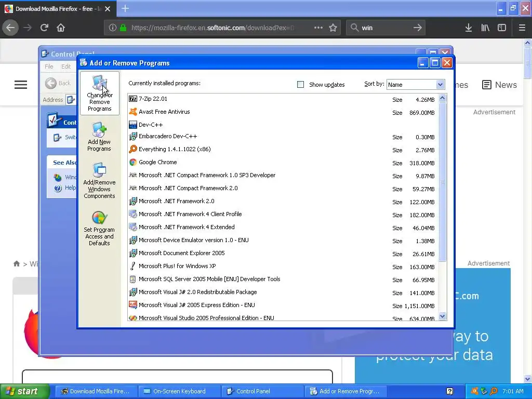Click .NET Framework 4 Client Profile icon
The image size is (532, 399).
click(133, 214)
